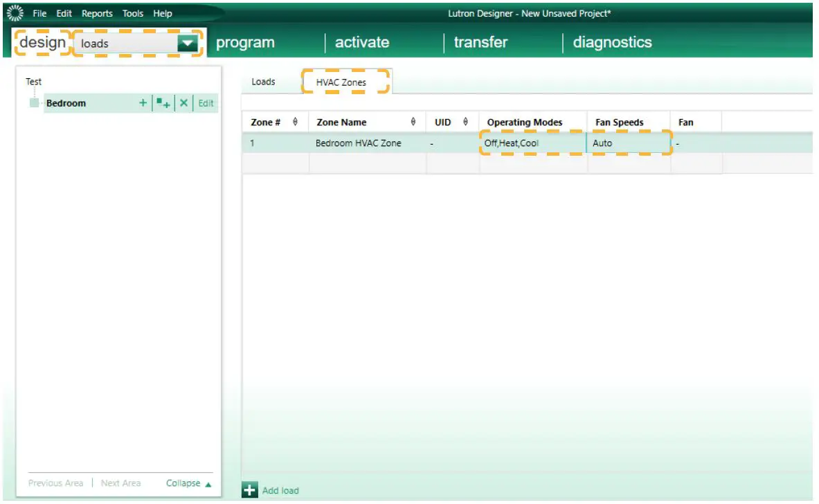Click the Edit link for Bedroom
This screenshot has height=504, width=819.
click(x=206, y=103)
